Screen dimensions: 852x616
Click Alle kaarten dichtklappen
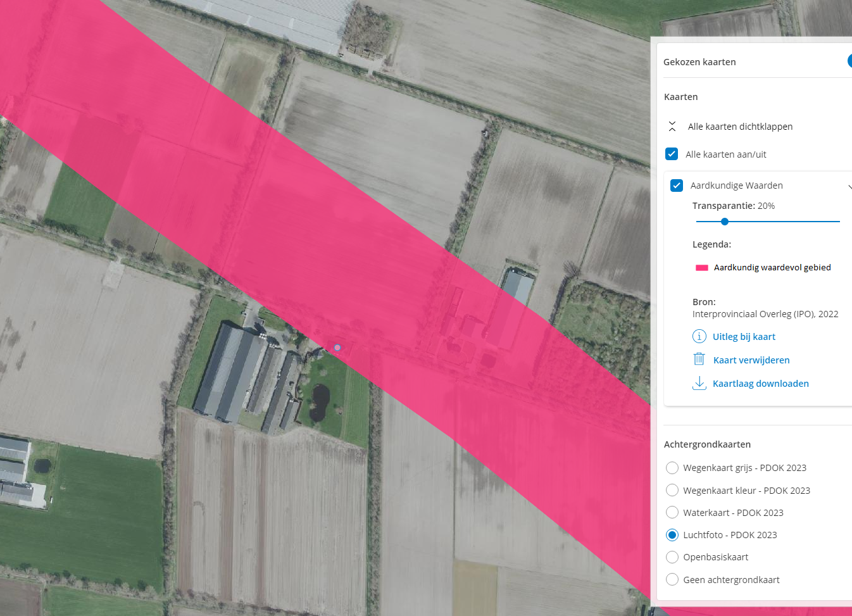point(740,127)
